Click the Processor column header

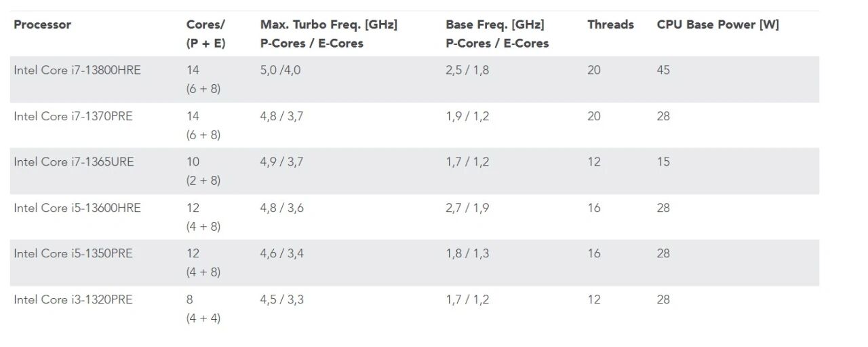click(x=42, y=24)
